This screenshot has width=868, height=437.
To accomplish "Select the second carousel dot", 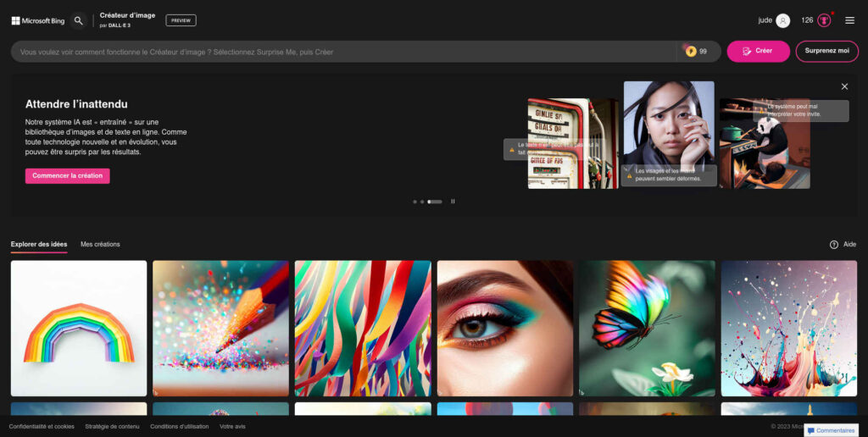I will click(422, 202).
